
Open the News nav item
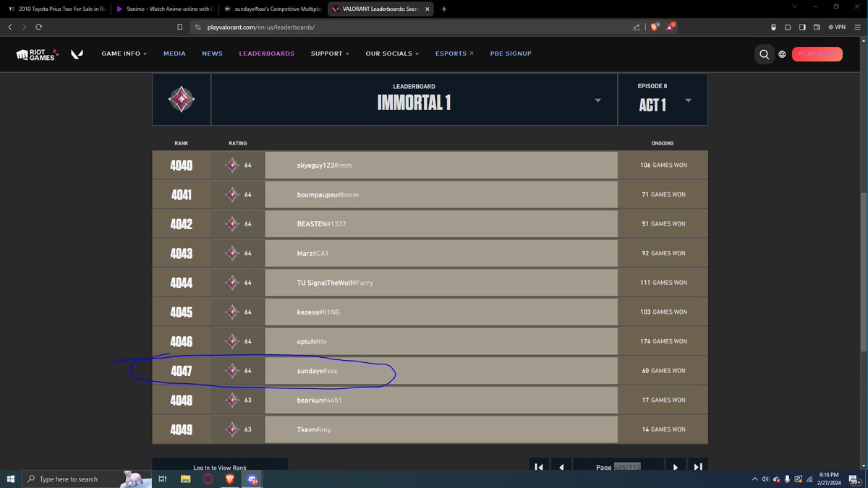click(212, 53)
